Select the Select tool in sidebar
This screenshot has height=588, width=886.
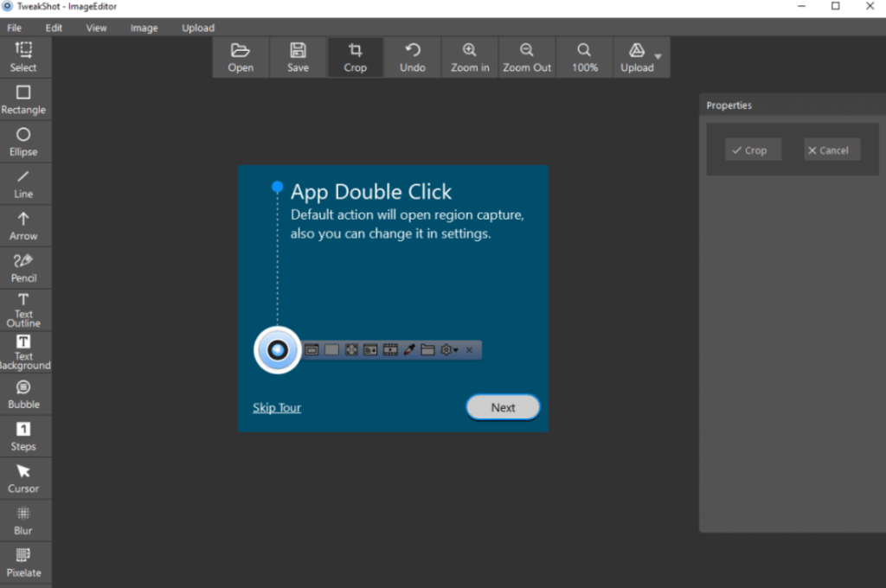tap(23, 57)
